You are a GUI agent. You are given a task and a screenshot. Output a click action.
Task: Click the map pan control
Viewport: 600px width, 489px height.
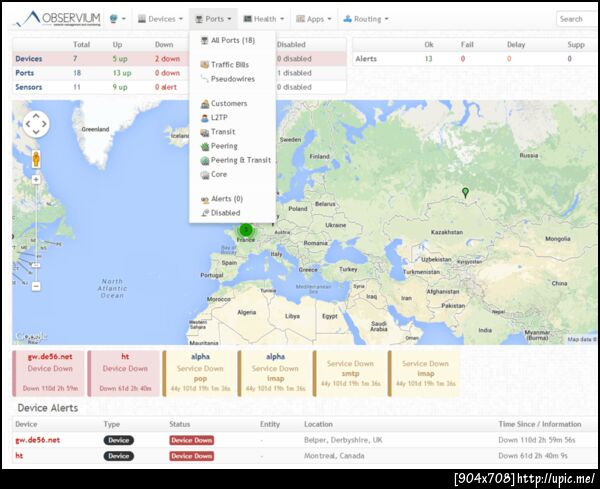coord(36,124)
